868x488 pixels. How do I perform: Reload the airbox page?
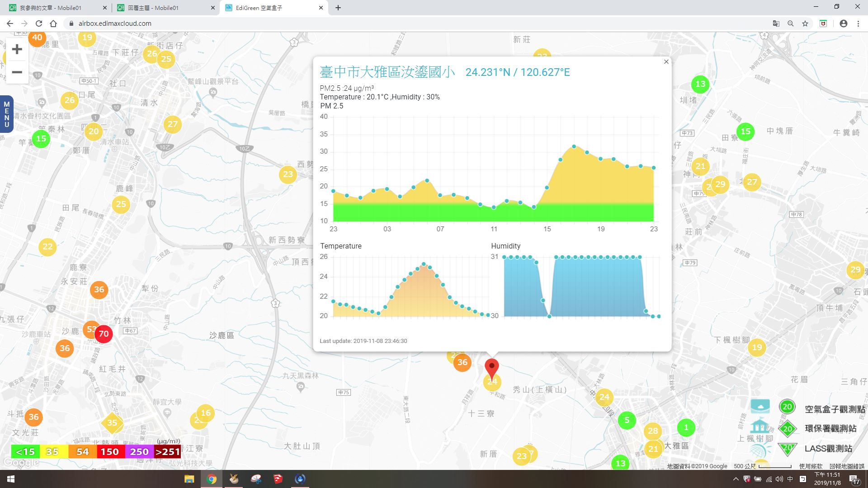39,23
